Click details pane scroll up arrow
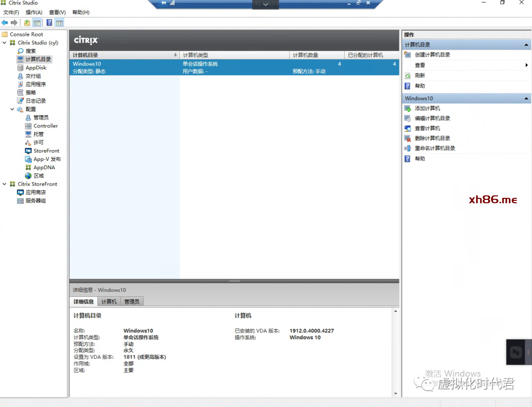Screen dimensions: 532x407 tap(396, 311)
